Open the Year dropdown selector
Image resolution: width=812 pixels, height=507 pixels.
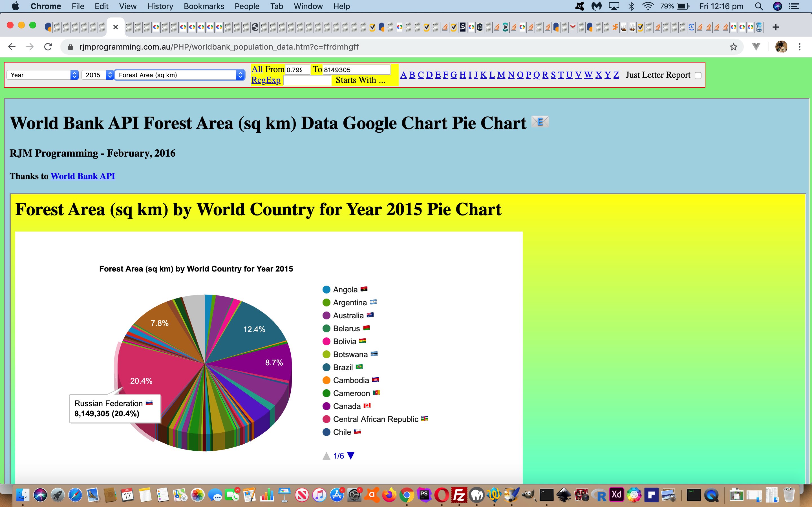pos(43,75)
